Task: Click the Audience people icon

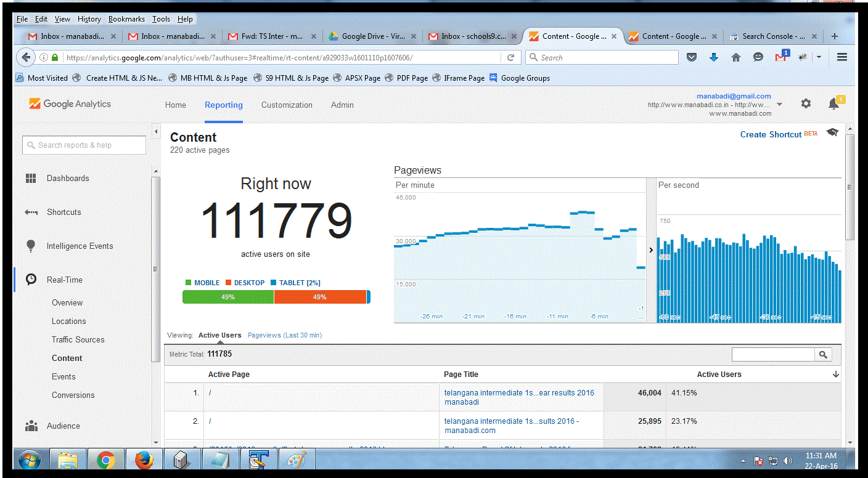Action: coord(31,426)
